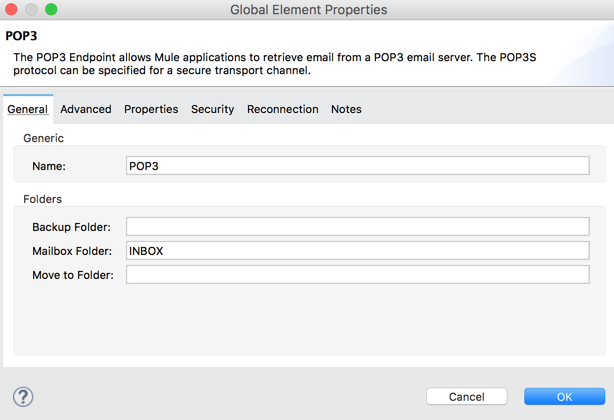Confirm settings with the OK button
The height and width of the screenshot is (420, 614).
[x=564, y=397]
